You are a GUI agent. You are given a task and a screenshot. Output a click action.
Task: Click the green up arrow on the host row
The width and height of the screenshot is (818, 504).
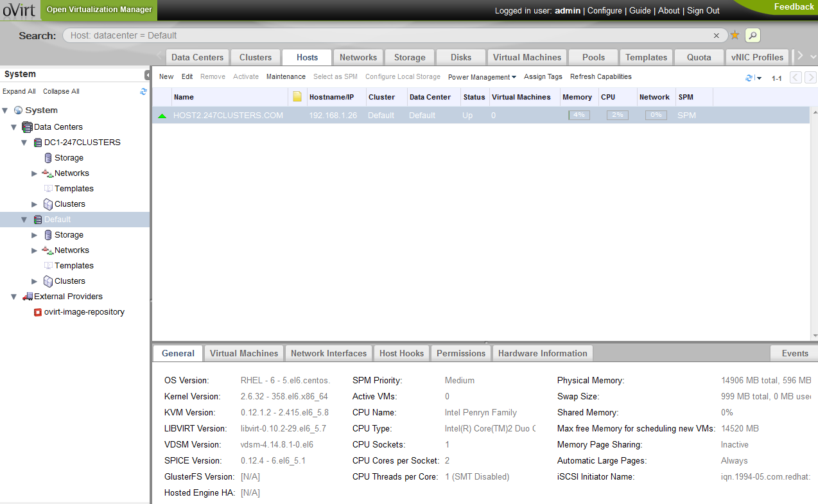(x=162, y=116)
